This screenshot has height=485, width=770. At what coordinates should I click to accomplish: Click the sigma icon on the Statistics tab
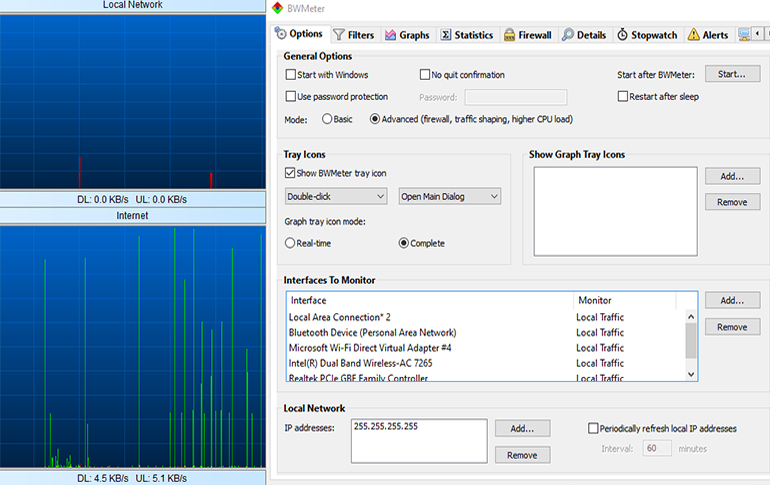pos(445,35)
